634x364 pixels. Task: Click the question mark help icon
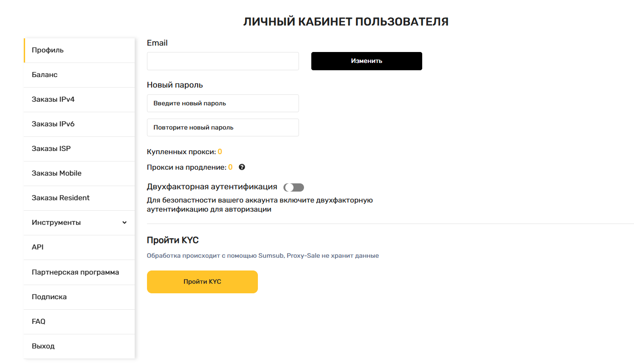click(242, 167)
